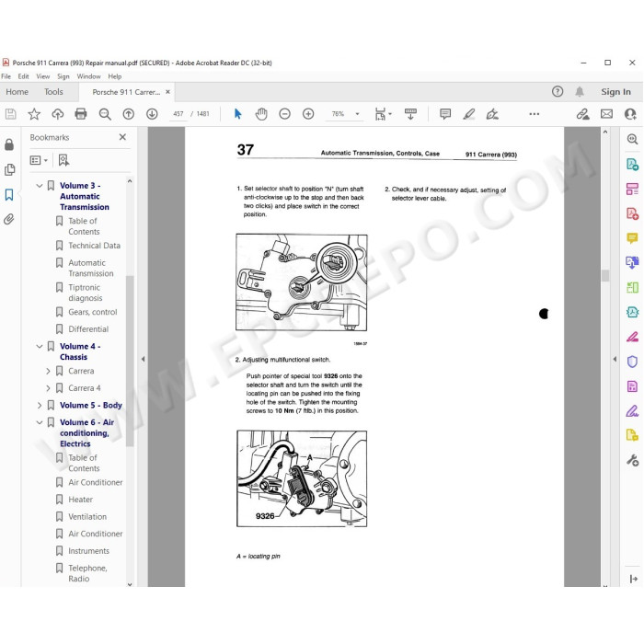Show more tools via the ellipsis

534,114
